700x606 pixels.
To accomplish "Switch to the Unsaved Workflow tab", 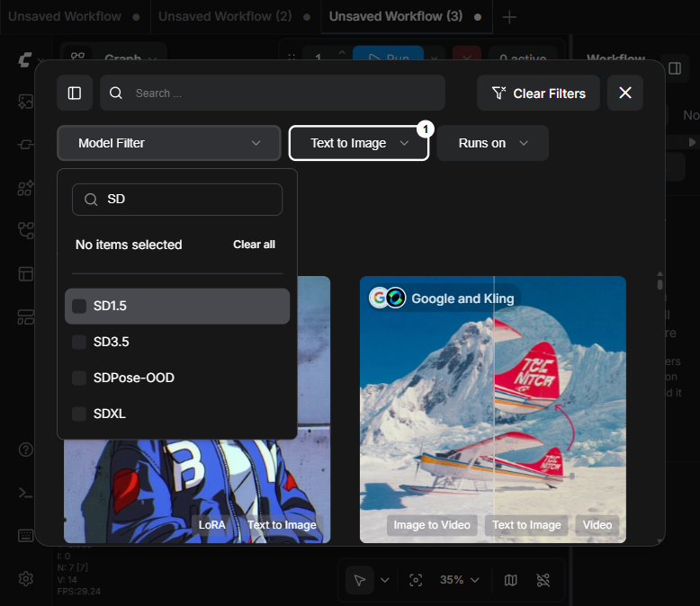I will click(x=74, y=16).
